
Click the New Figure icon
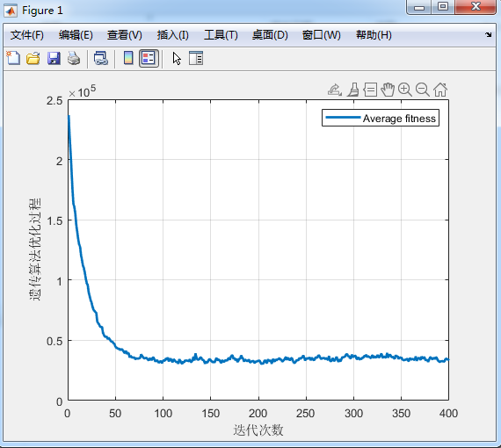pyautogui.click(x=13, y=59)
